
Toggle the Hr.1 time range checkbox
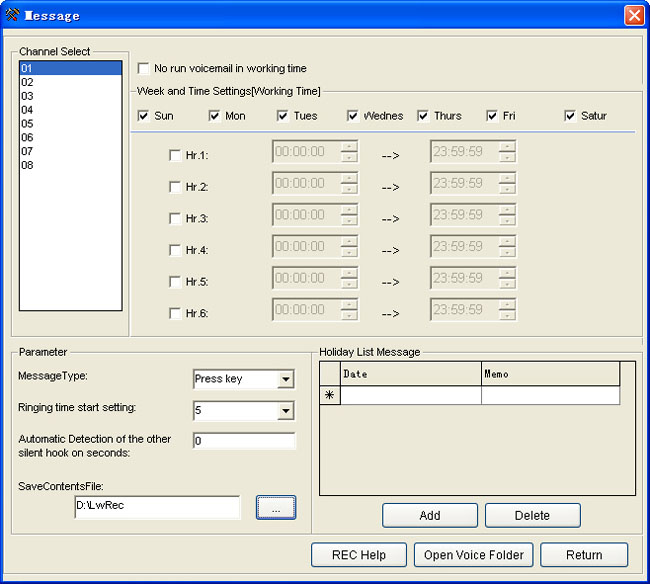176,155
